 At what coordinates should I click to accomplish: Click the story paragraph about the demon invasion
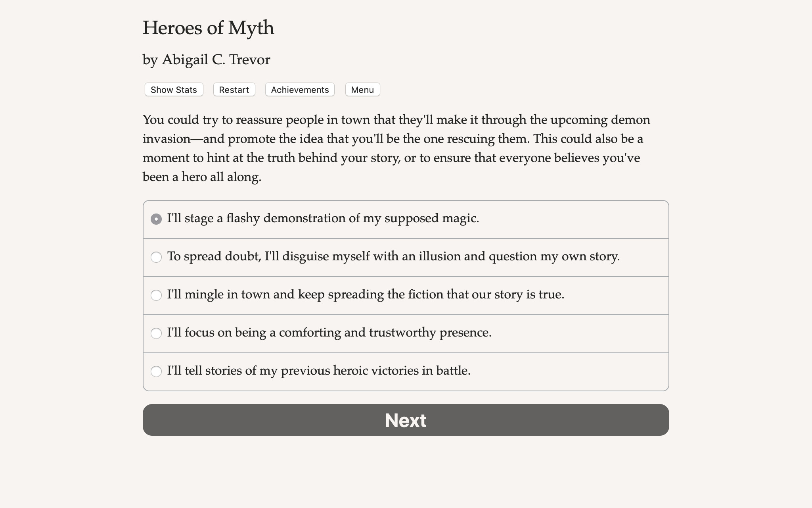pyautogui.click(x=396, y=148)
